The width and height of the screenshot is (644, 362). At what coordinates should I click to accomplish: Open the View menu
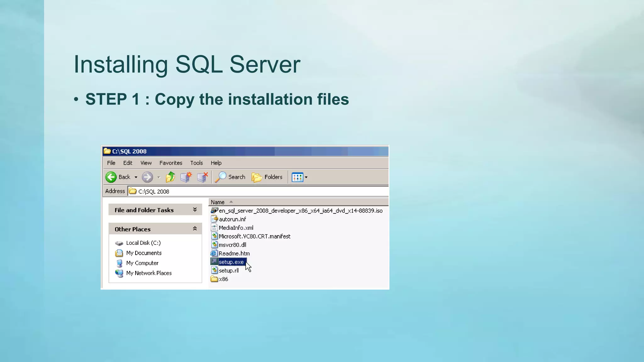click(146, 163)
